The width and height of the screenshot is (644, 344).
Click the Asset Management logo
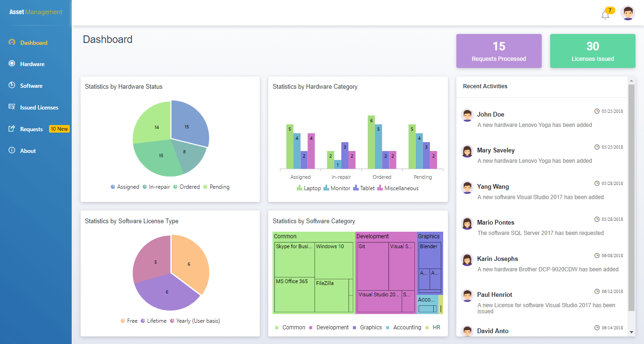point(36,12)
